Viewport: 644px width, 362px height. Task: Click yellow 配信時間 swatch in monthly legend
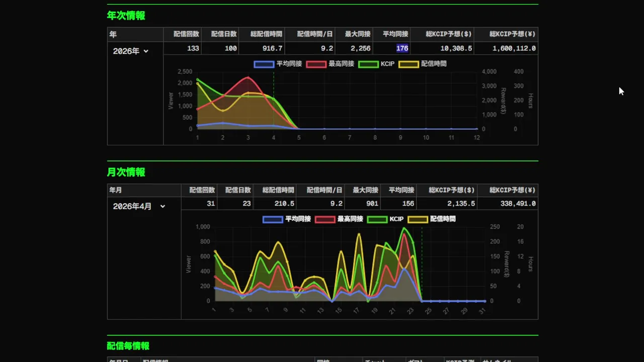[418, 219]
